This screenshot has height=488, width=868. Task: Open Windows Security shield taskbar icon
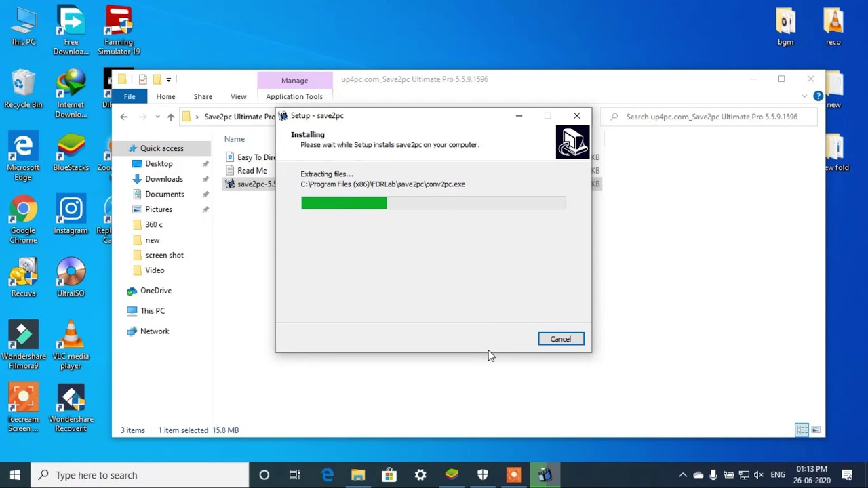point(483,475)
